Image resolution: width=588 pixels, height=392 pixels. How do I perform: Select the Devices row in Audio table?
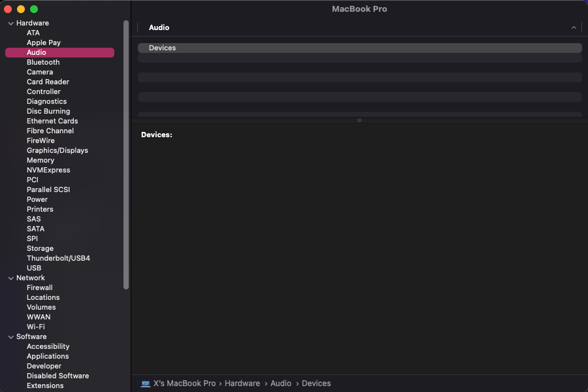359,48
